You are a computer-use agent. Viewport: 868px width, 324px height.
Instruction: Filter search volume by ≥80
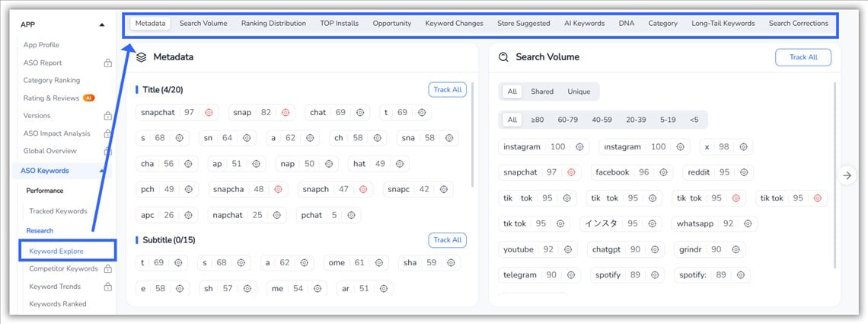click(x=537, y=120)
